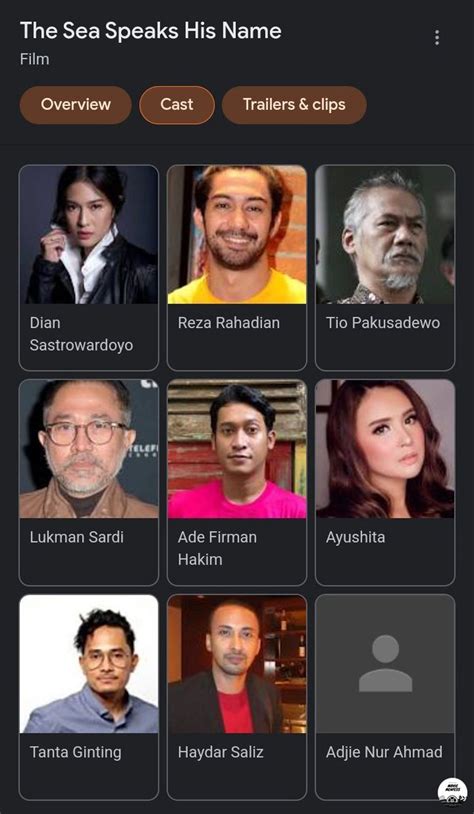Open the Reza Rahadian name label

click(x=229, y=323)
